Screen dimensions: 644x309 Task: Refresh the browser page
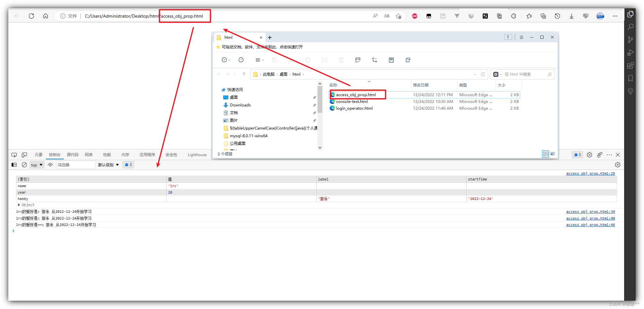pos(31,16)
